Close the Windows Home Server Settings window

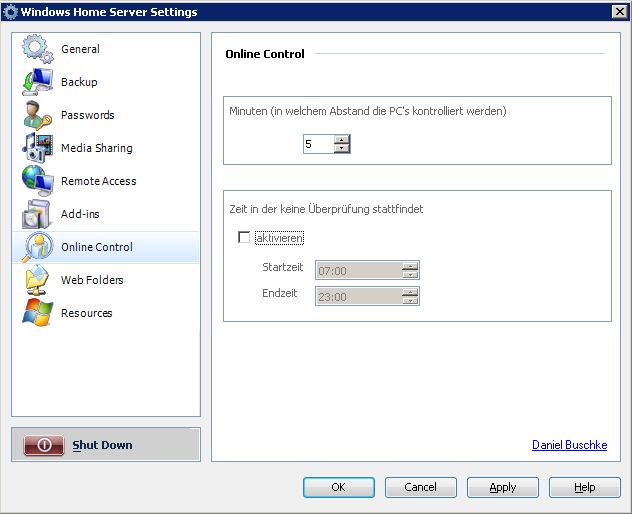pos(620,12)
